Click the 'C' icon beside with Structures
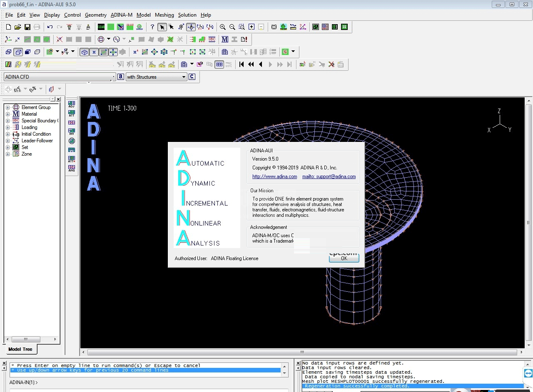The image size is (533, 392). coord(192,77)
